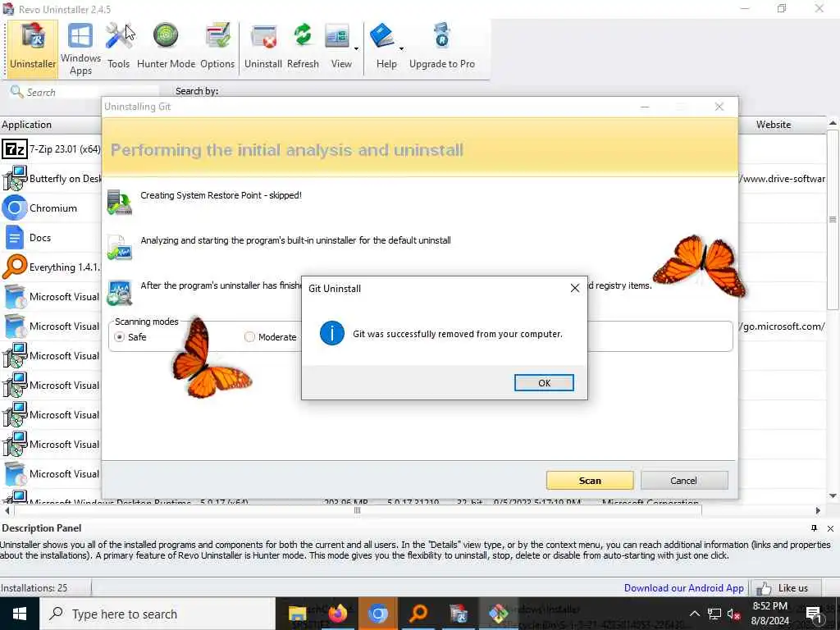Open the Windows Start menu
This screenshot has height=630, width=840.
[20, 614]
